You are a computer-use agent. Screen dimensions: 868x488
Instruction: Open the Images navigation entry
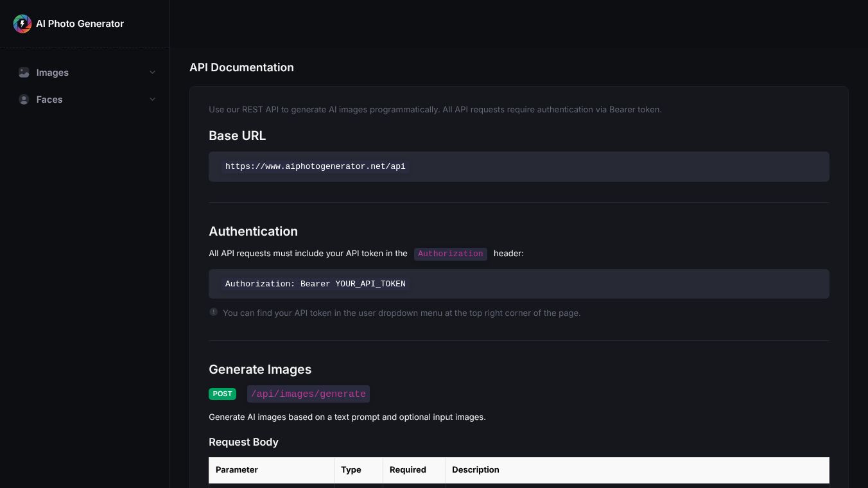(53, 73)
